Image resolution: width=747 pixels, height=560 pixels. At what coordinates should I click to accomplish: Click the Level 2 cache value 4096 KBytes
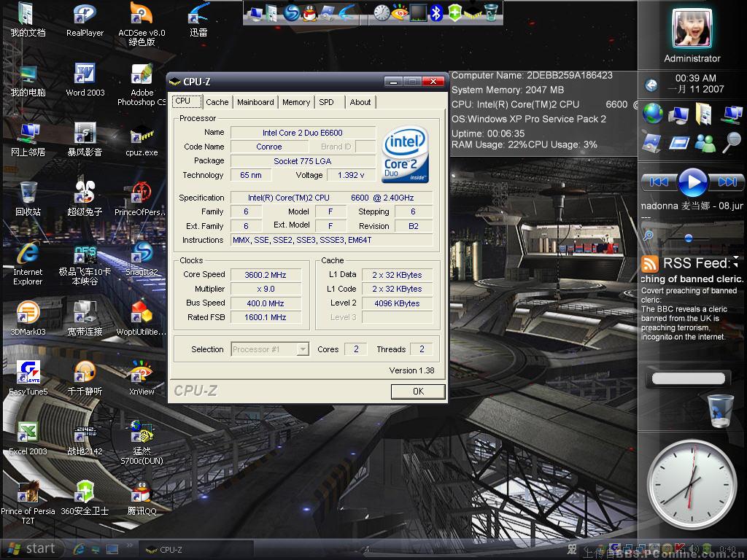(x=397, y=303)
